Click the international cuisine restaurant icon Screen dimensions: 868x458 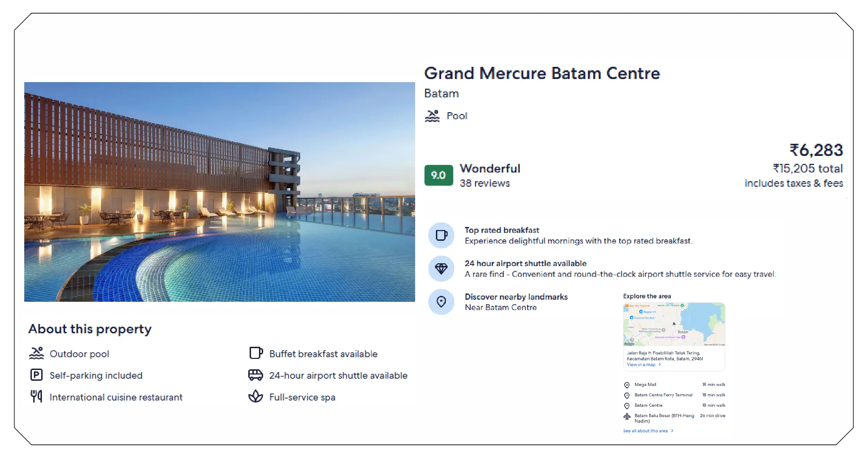(36, 397)
